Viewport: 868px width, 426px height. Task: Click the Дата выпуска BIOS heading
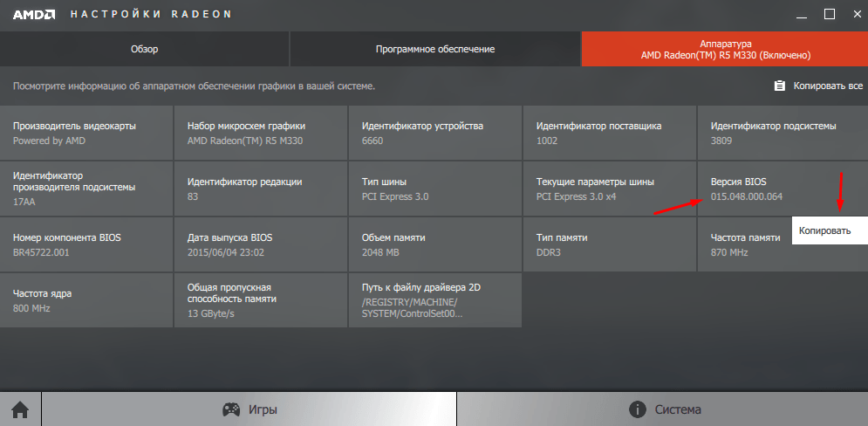tap(229, 237)
